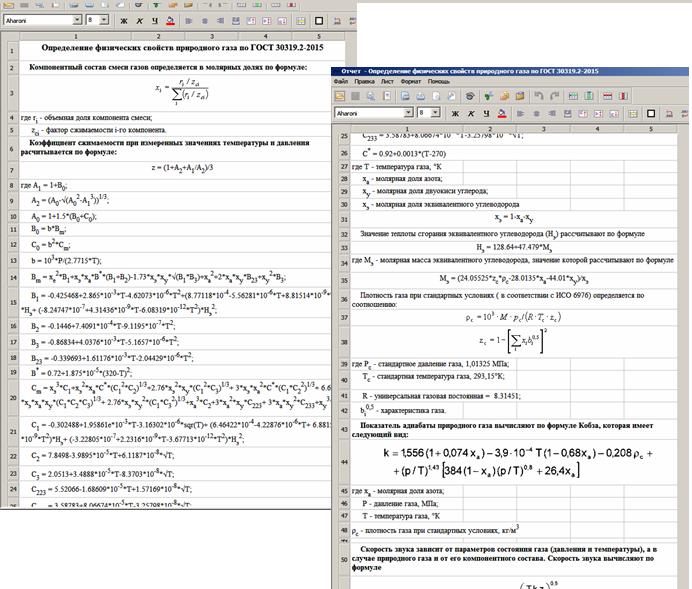Viewport: 692px width, 589px height.
Task: Open the Файл menu
Action: [x=342, y=83]
